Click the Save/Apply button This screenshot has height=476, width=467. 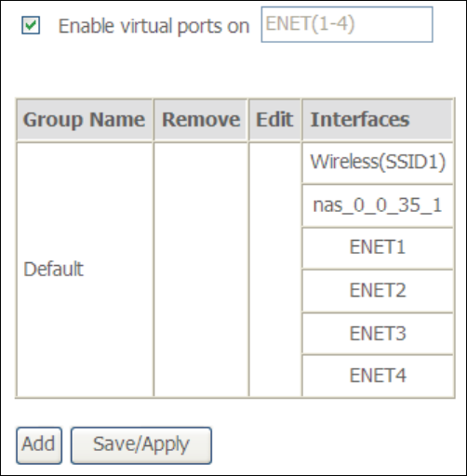pyautogui.click(x=141, y=445)
